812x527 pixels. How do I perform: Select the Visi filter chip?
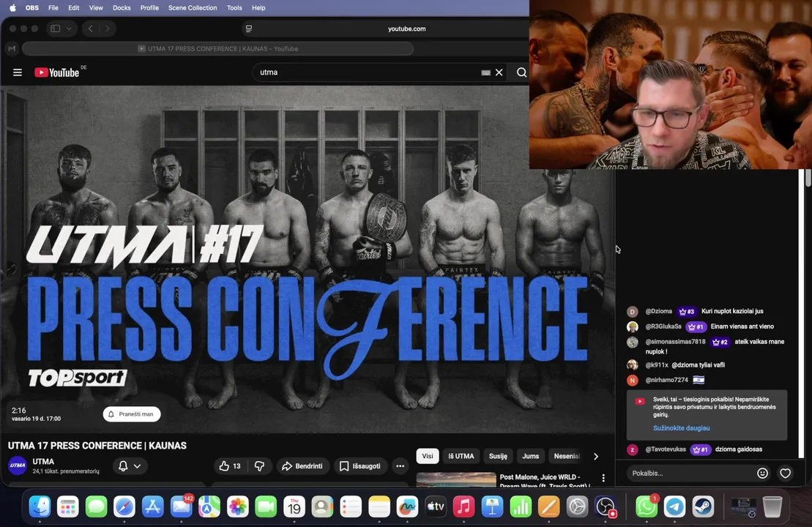point(427,456)
